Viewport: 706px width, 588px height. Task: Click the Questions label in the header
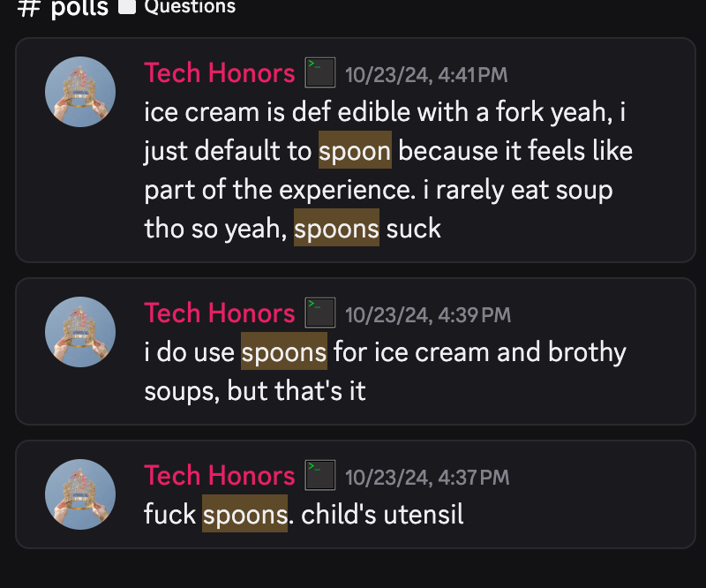pyautogui.click(x=190, y=7)
